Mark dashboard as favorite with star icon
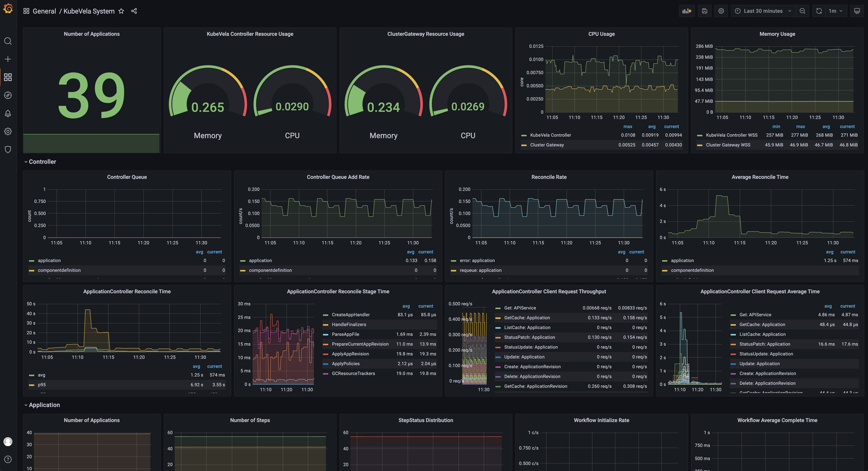This screenshot has width=868, height=471. 121,11
